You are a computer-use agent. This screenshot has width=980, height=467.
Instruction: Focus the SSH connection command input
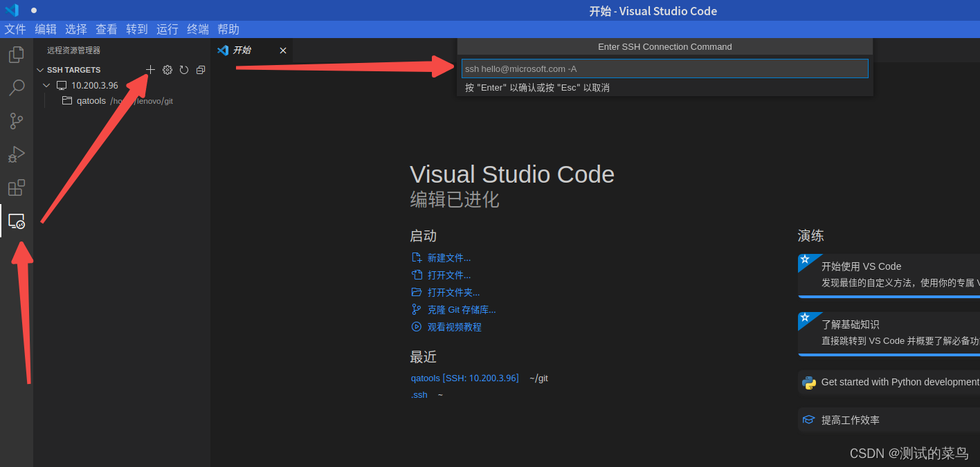(664, 68)
